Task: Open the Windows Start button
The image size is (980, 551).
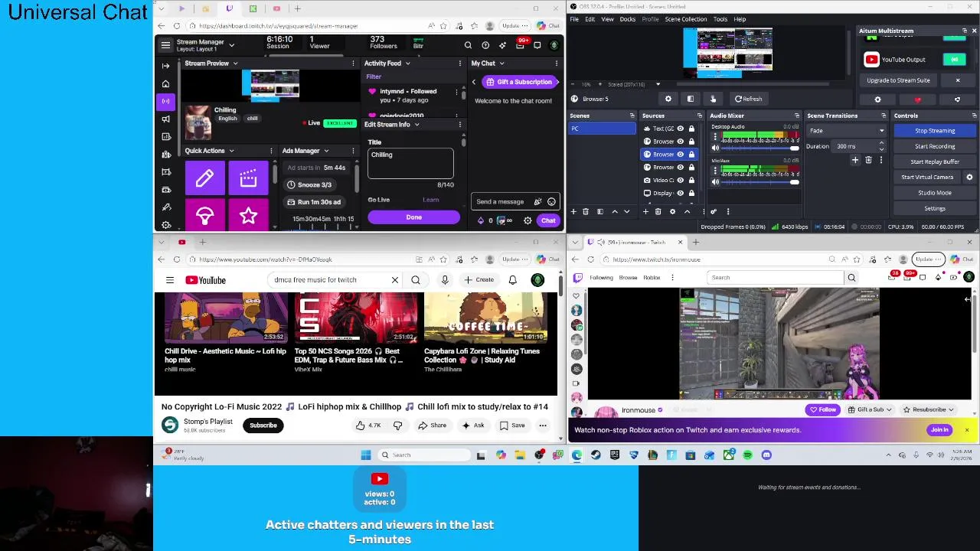Action: click(366, 455)
